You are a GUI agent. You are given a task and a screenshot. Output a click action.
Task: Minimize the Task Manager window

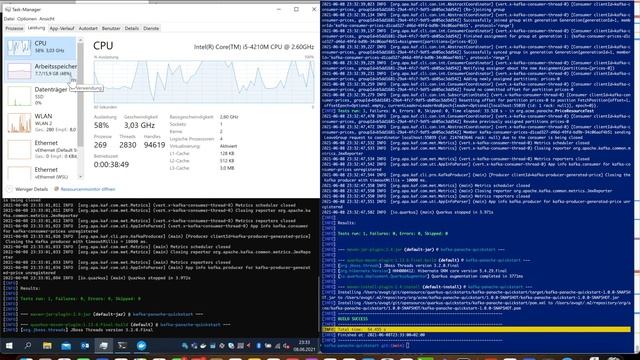coord(279,9)
